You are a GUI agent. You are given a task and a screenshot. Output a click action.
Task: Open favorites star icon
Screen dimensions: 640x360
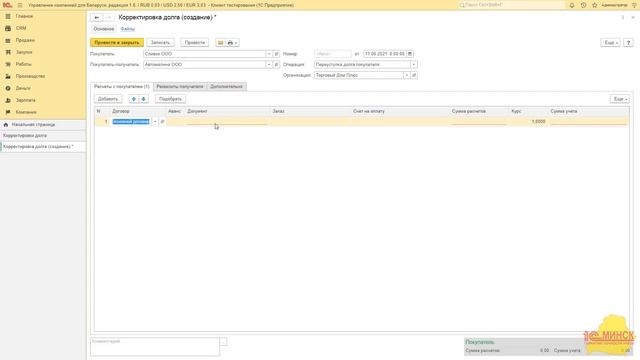[x=594, y=5]
